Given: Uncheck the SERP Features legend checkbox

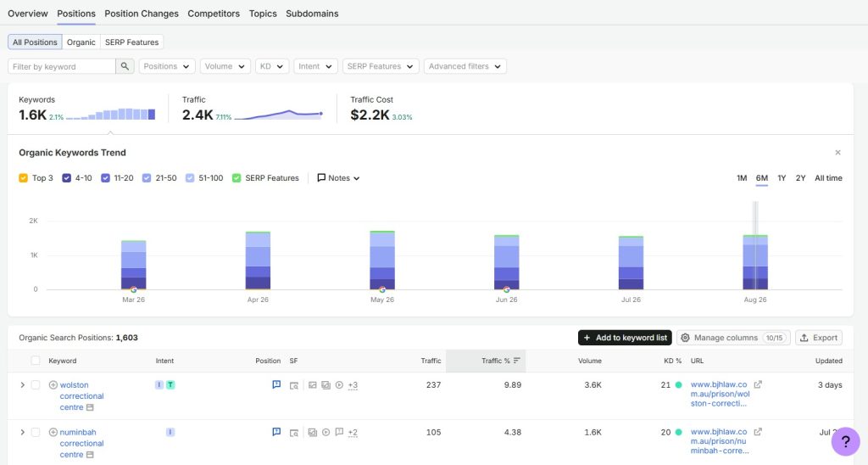Looking at the screenshot, I should pos(236,178).
